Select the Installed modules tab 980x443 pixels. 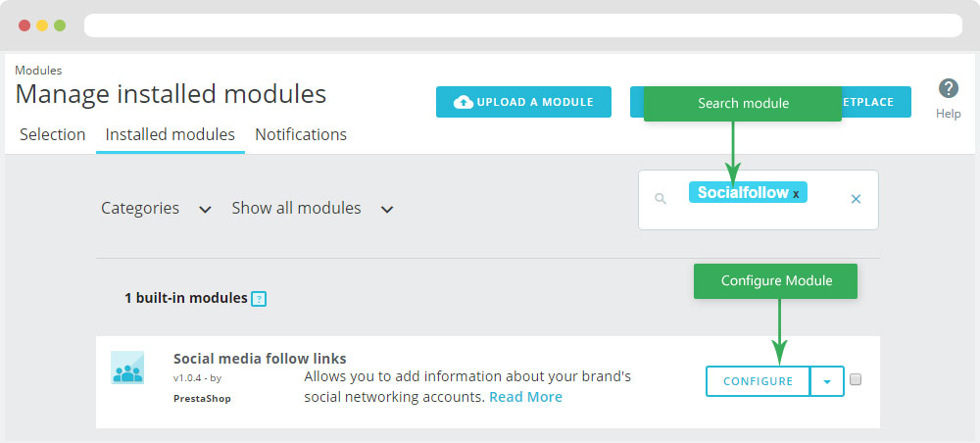[x=171, y=135]
